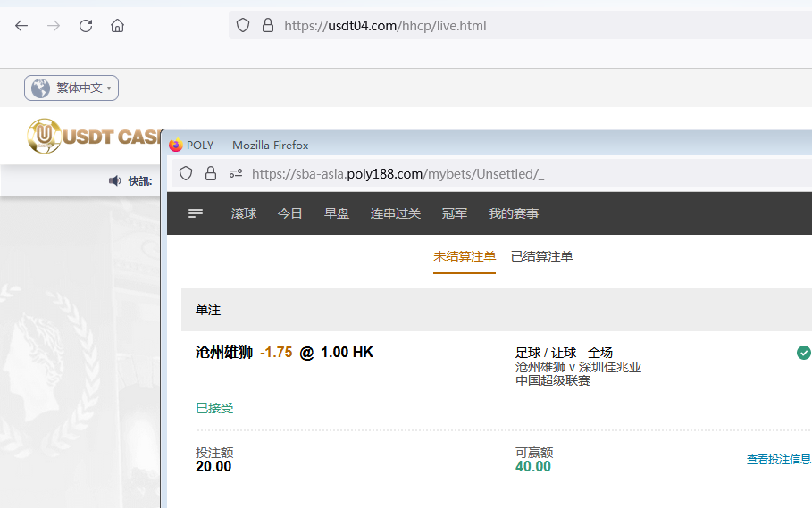Open the 连串过关 menu item
Screen dimensions: 812x508
click(396, 213)
